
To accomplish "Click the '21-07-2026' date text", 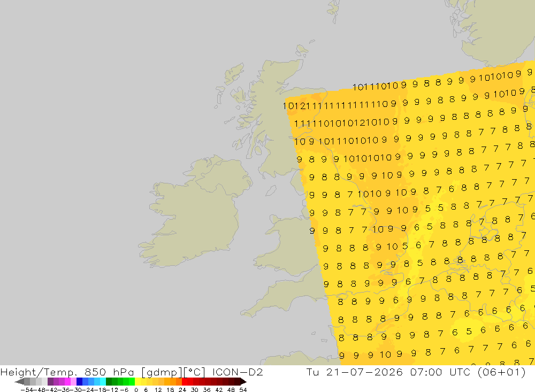I will (x=364, y=372).
